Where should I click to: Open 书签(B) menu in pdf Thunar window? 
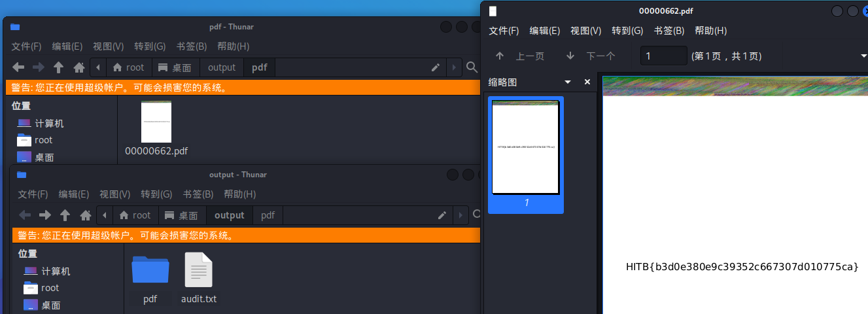point(192,46)
